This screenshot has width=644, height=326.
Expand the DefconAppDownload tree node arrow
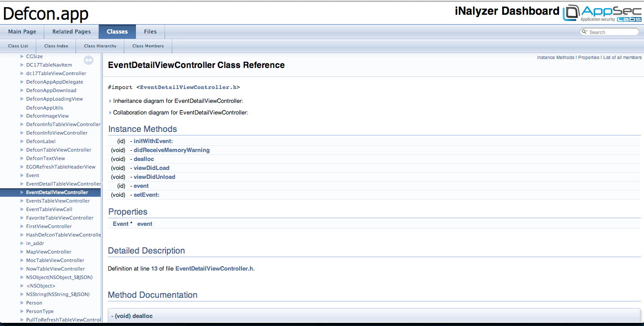(x=22, y=90)
